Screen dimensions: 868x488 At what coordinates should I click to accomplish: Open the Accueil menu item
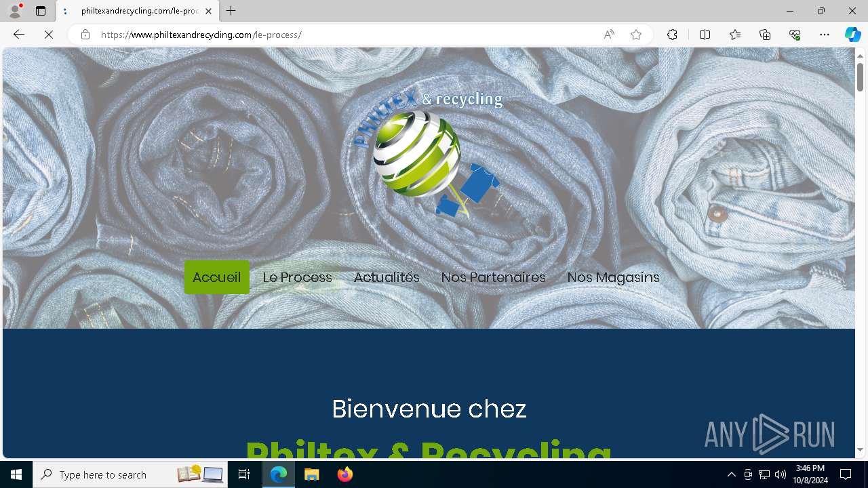tap(216, 277)
